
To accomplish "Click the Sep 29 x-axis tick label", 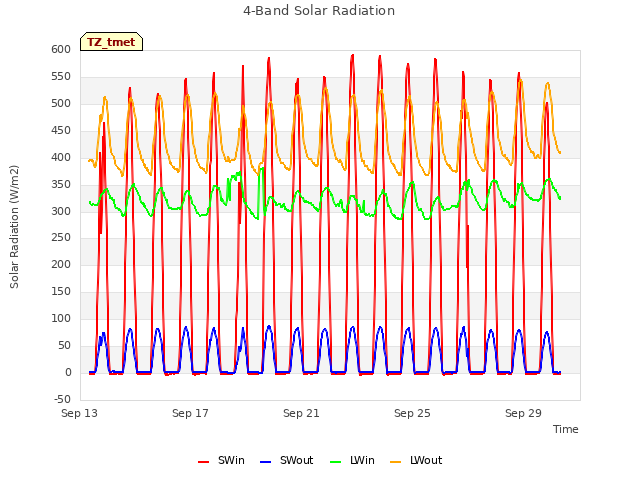I will click(x=523, y=413).
